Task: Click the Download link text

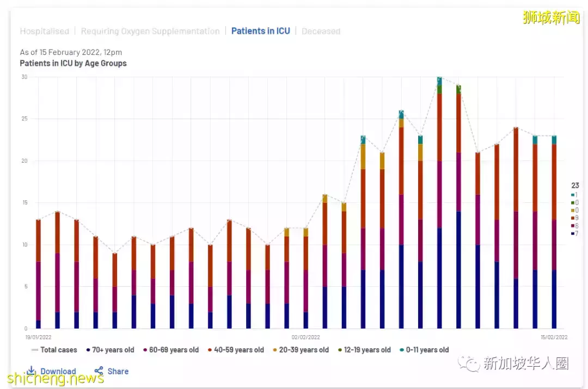Action: click(58, 371)
